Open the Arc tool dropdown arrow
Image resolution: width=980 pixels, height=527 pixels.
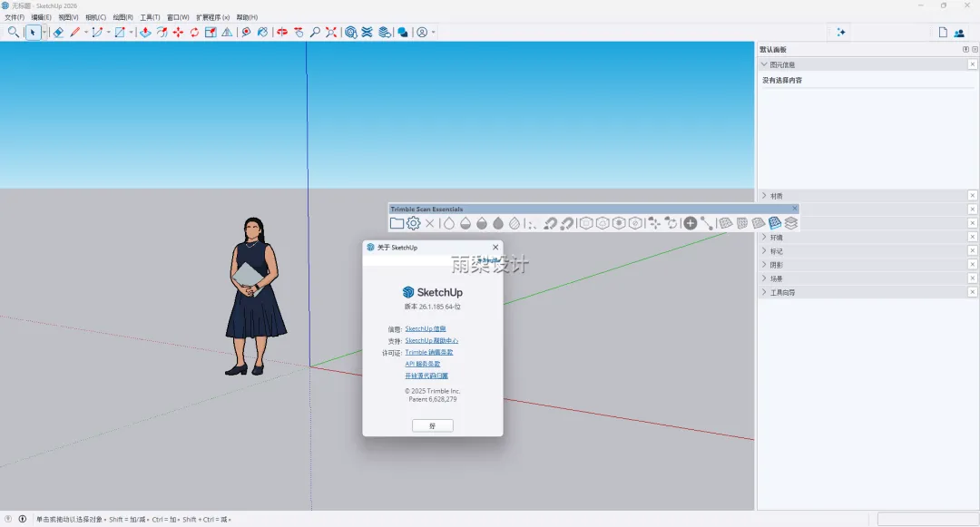pos(109,32)
